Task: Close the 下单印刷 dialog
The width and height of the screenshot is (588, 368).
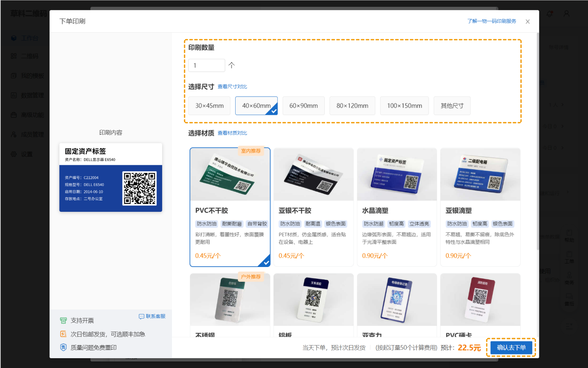Action: [528, 22]
